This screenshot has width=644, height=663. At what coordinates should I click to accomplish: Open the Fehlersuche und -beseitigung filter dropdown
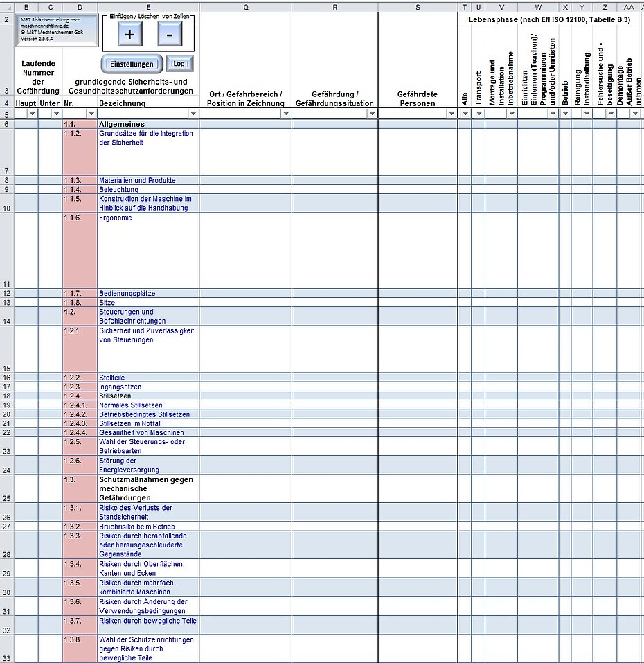611,114
